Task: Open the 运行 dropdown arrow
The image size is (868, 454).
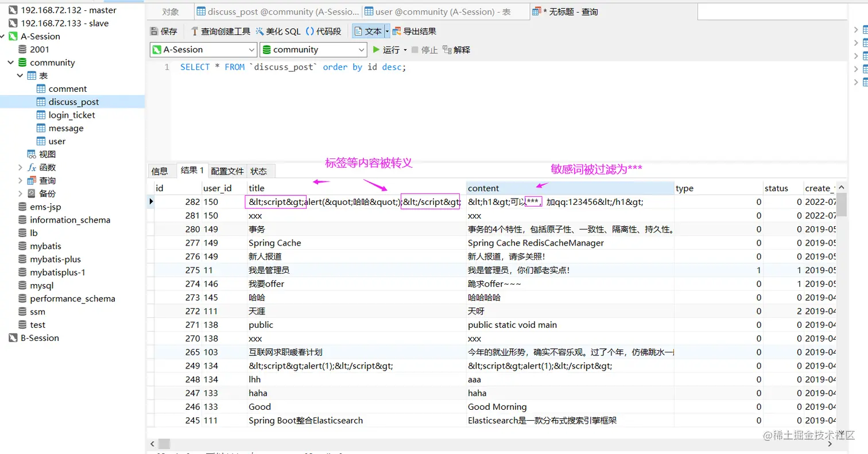Action: (x=405, y=50)
